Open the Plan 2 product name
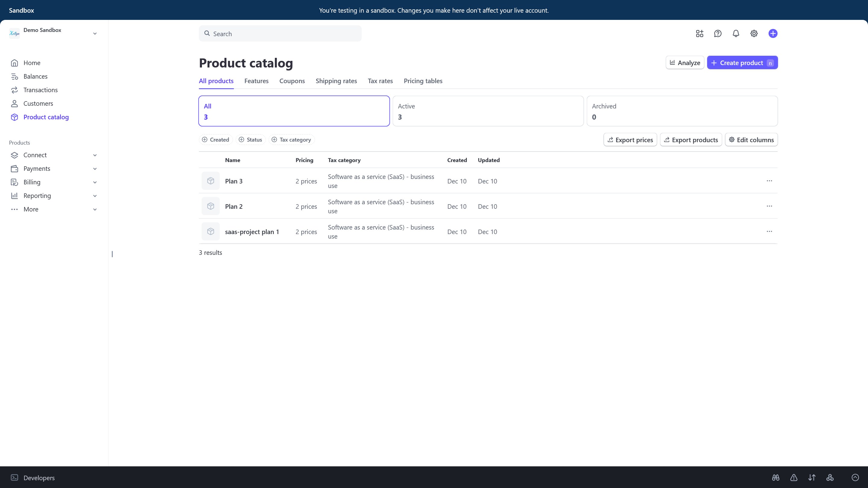The image size is (868, 488). pyautogui.click(x=234, y=206)
